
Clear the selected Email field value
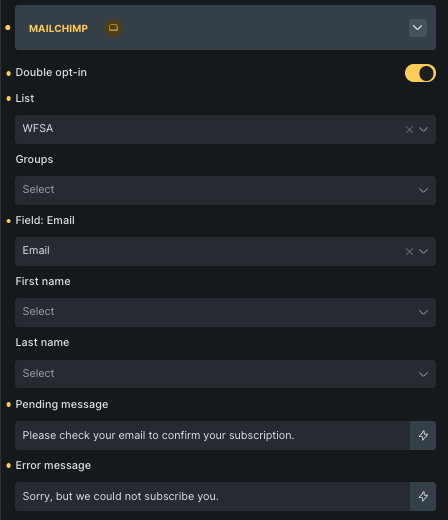point(409,251)
